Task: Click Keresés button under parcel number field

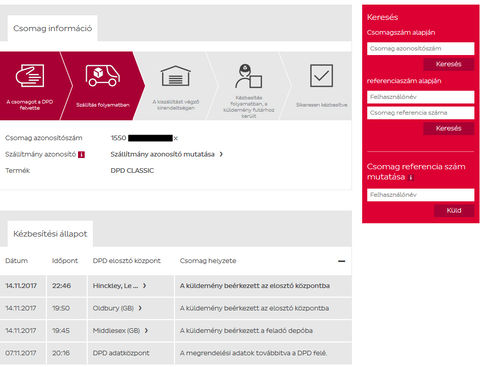Action: click(449, 64)
